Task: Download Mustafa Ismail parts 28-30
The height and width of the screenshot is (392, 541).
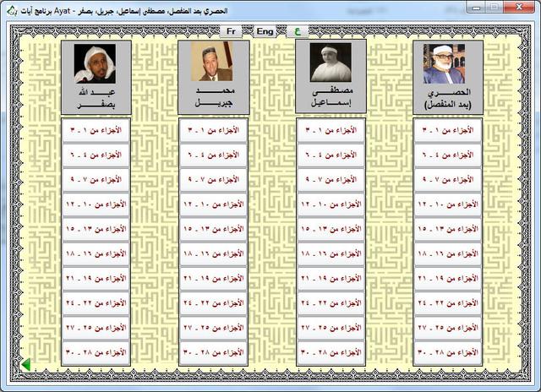Action: click(331, 352)
